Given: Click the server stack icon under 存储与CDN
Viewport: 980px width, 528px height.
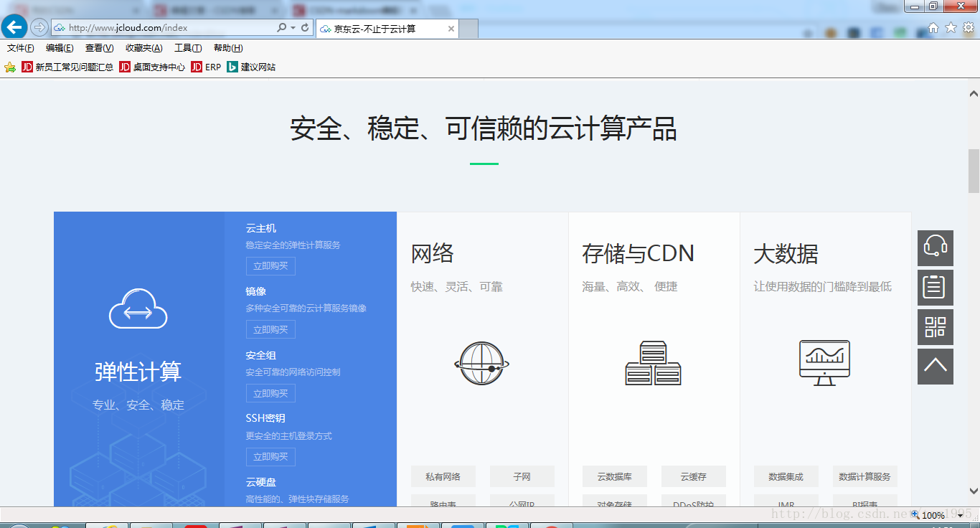Looking at the screenshot, I should coord(653,363).
